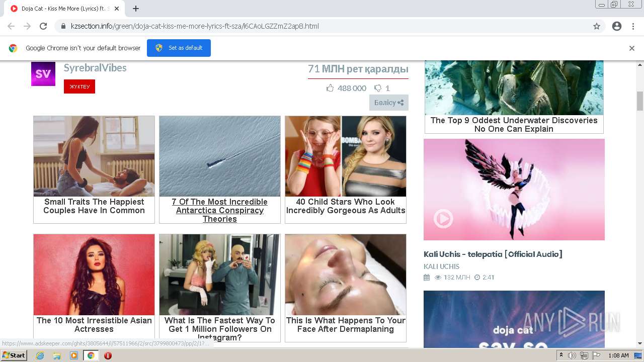Click the page vertical scrollbar thumb

[x=640, y=101]
